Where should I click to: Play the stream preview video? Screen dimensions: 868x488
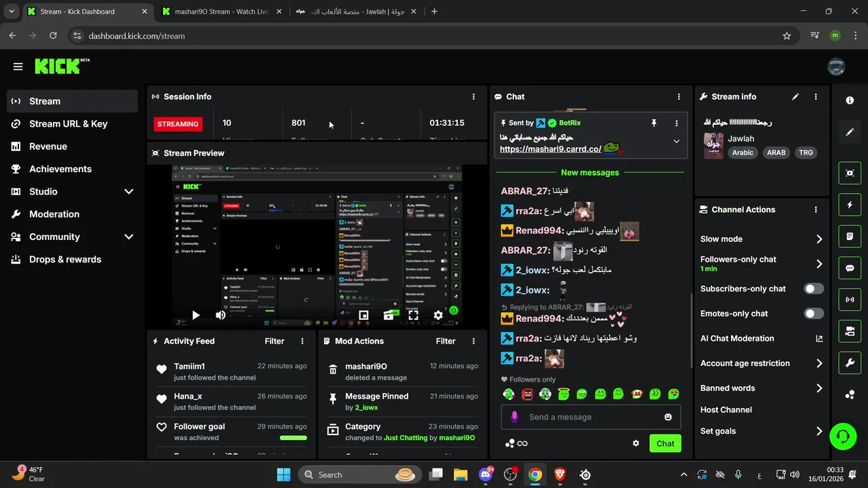[196, 315]
